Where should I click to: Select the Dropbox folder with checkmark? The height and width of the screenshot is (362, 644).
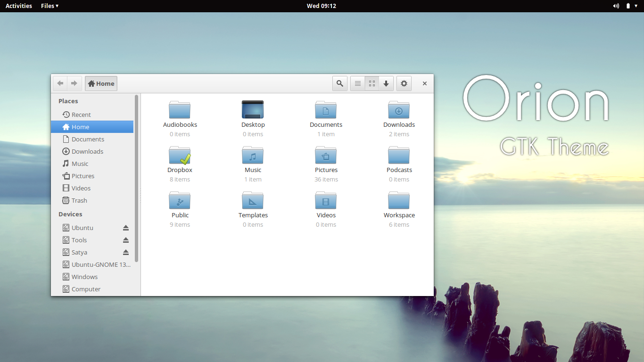pos(180,155)
